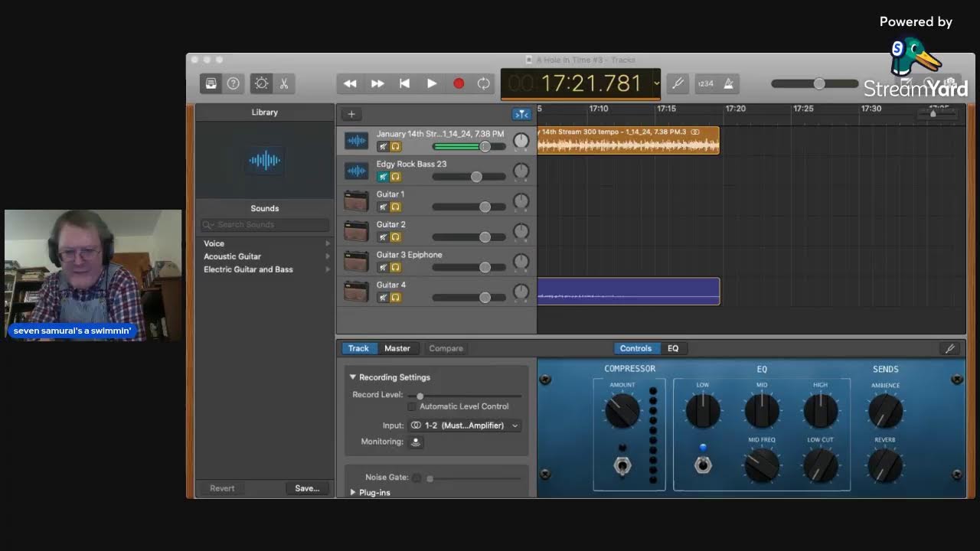The height and width of the screenshot is (551, 980).
Task: Mute the Edgy Rock Bass 23 track
Action: click(383, 177)
